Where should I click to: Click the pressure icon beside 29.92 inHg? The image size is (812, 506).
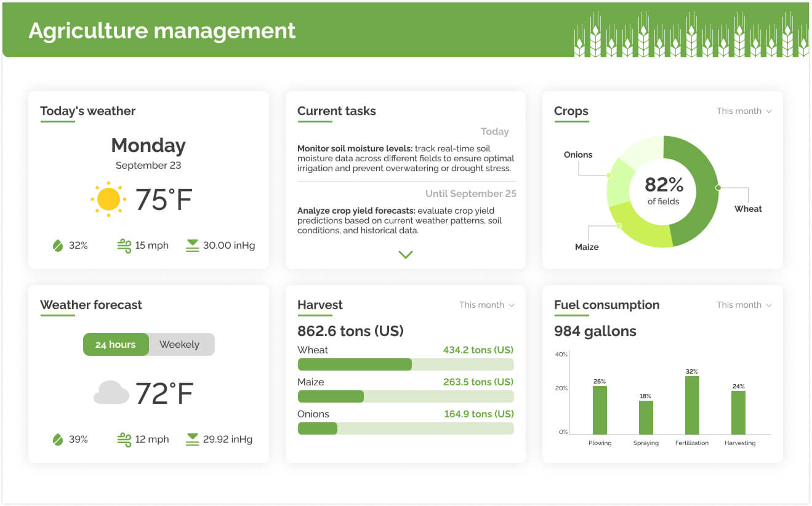[x=191, y=438]
